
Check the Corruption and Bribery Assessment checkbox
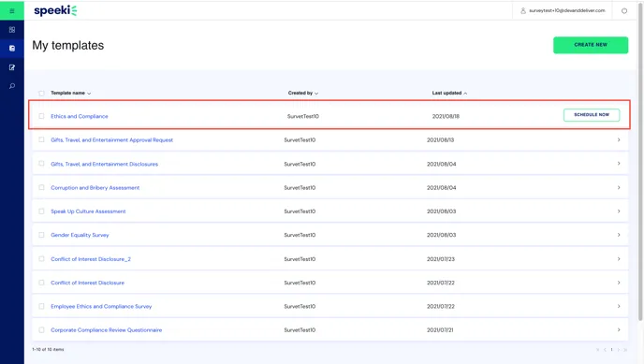(x=41, y=187)
